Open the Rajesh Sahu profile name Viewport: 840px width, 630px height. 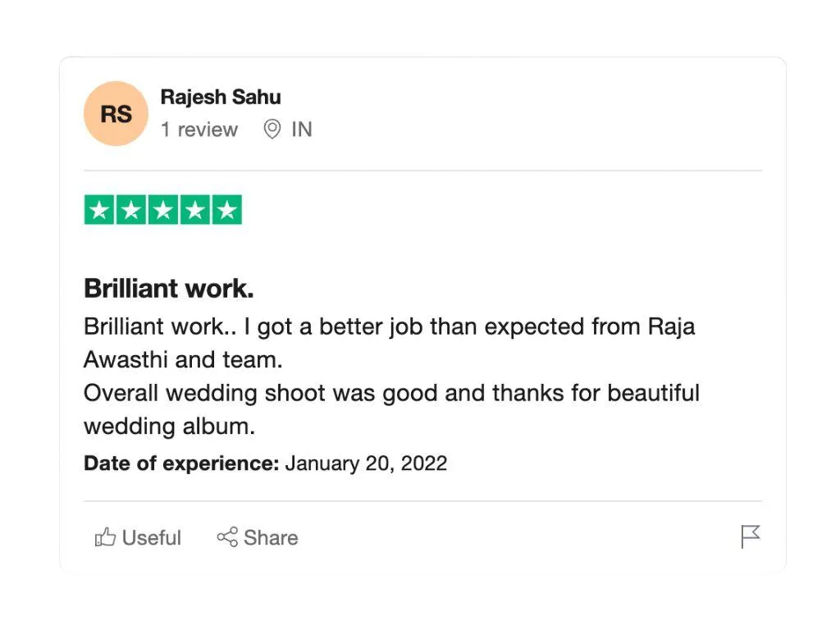point(221,97)
